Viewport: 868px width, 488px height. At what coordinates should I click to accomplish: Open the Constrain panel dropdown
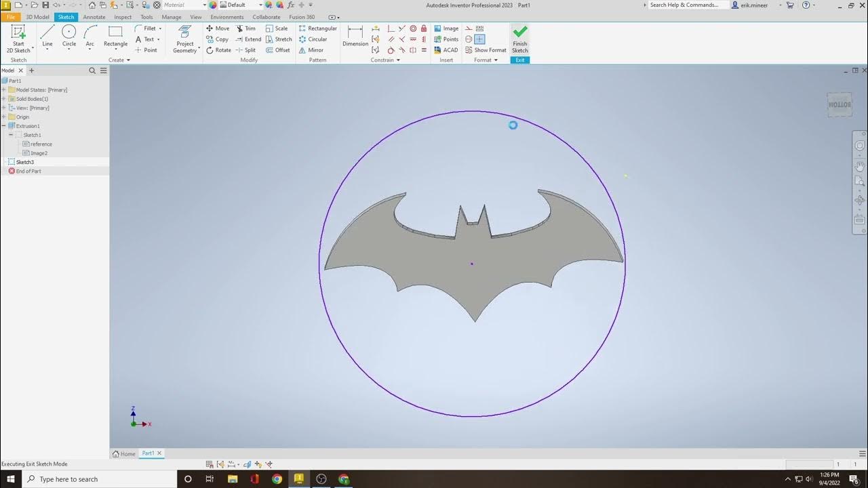pos(385,60)
